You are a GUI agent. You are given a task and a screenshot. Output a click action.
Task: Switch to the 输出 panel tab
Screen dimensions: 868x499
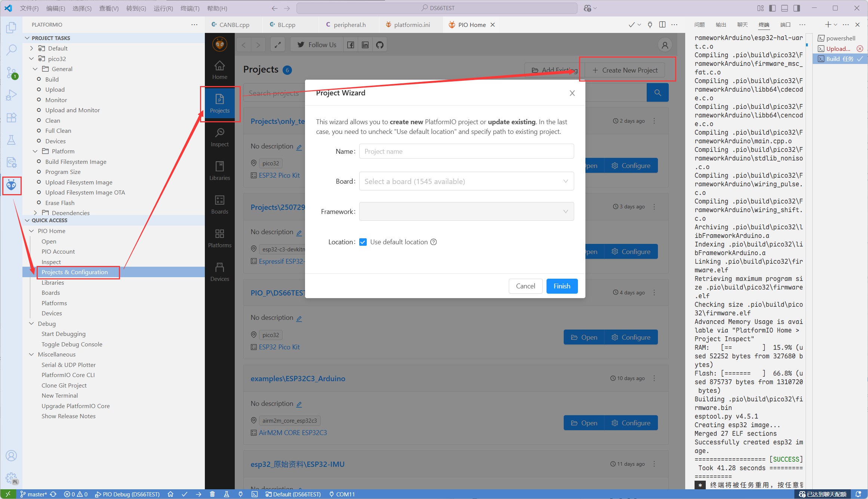click(x=720, y=25)
